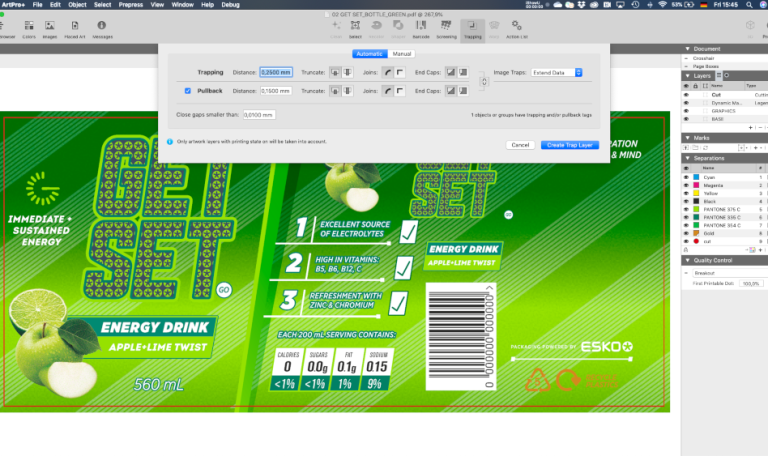Image resolution: width=768 pixels, height=456 pixels.
Task: Switch to the Manual tab
Action: click(402, 54)
